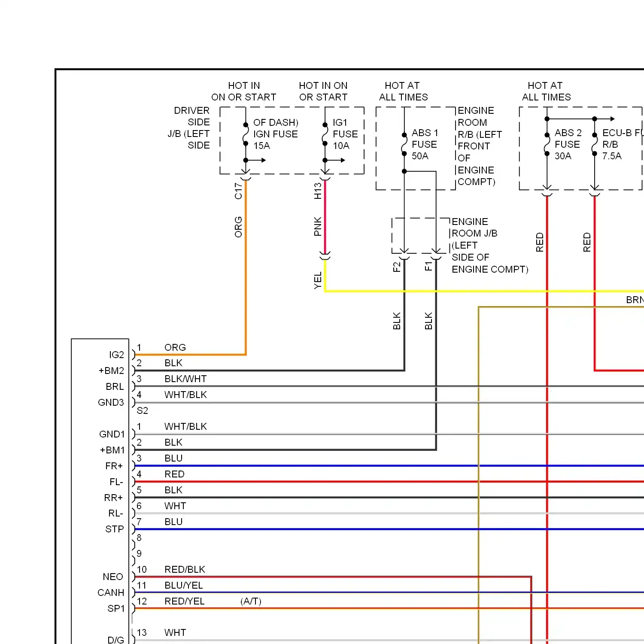Screen dimensions: 644x644
Task: Click the ORG text on IG2 row
Action: click(x=175, y=347)
